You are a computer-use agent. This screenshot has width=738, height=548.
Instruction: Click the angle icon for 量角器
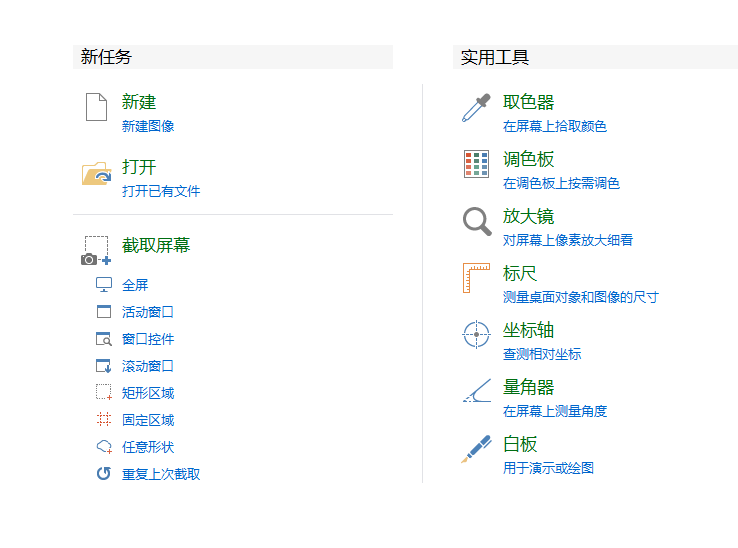[477, 391]
